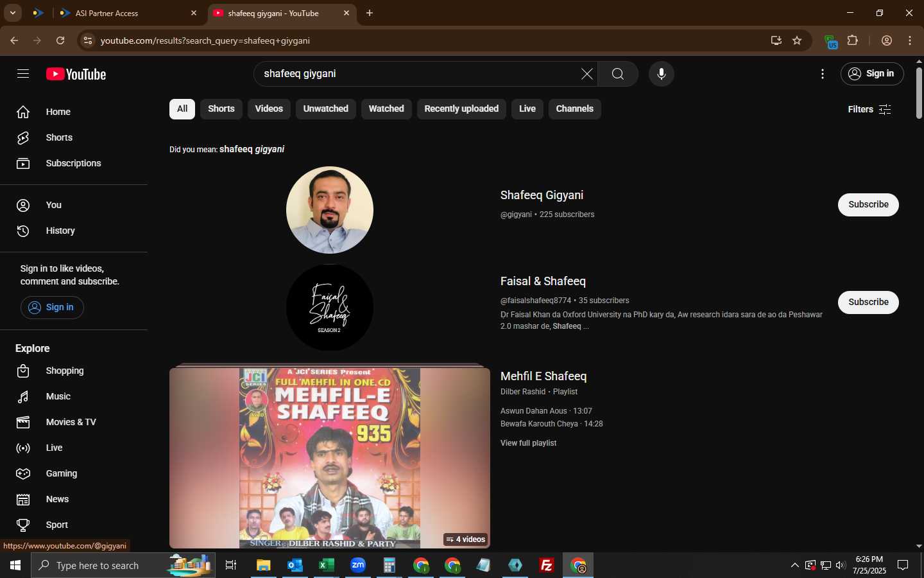Image resolution: width=924 pixels, height=578 pixels.
Task: Open the Mehfil-E Shafeeq playlist thumbnail
Action: point(330,457)
